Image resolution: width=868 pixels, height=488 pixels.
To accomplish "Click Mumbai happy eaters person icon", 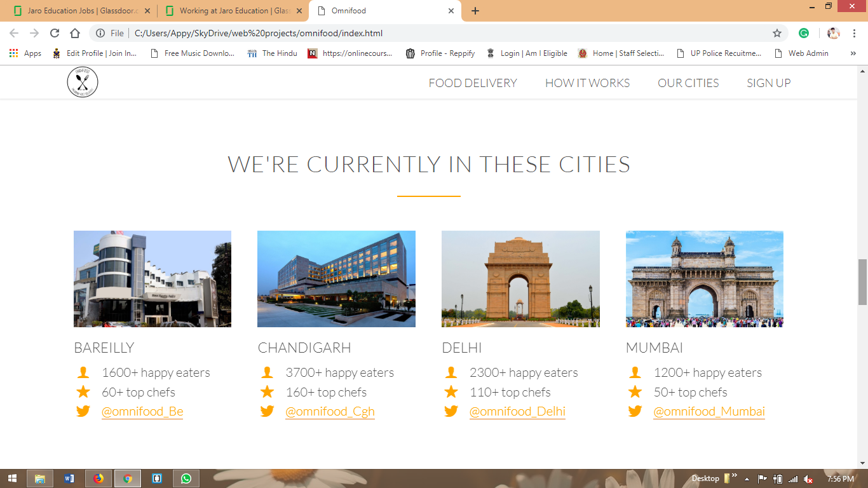I will (x=635, y=372).
